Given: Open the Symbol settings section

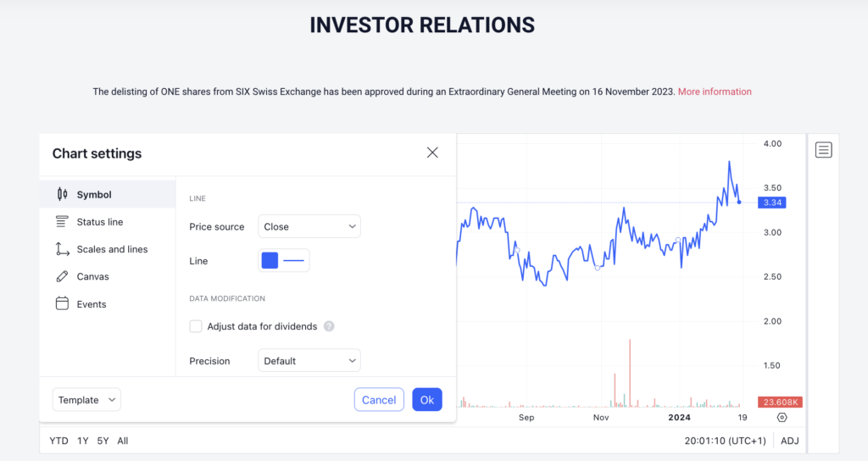Looking at the screenshot, I should (108, 194).
